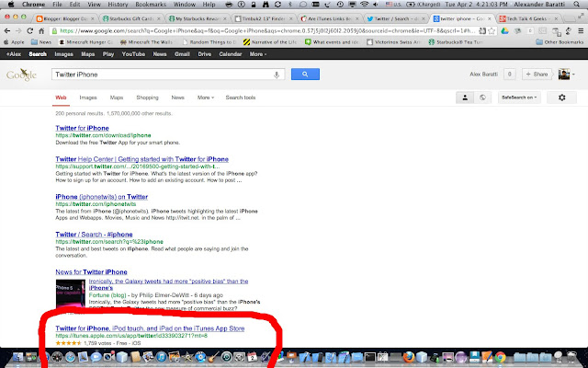Switch to the Maps results tab

click(117, 98)
